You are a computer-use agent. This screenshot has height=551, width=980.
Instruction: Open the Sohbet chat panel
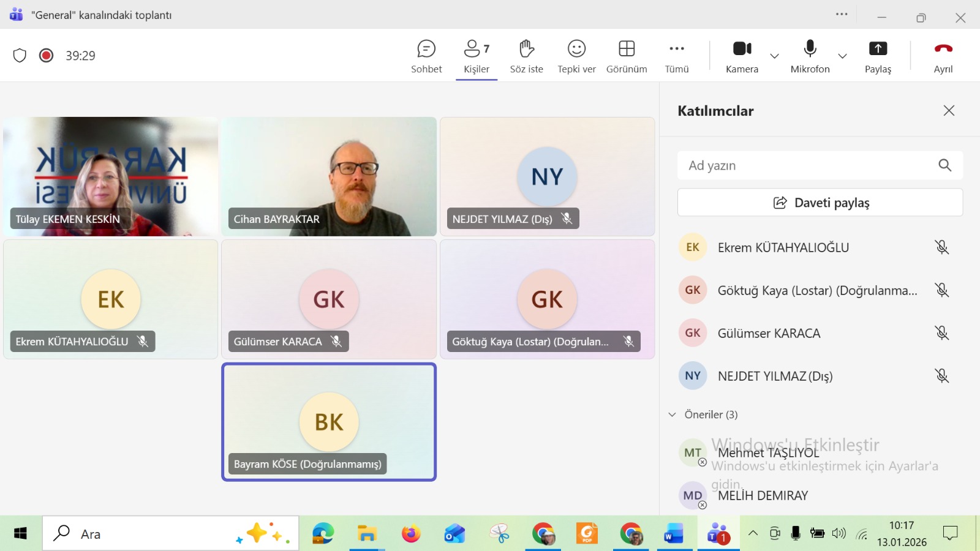426,56
